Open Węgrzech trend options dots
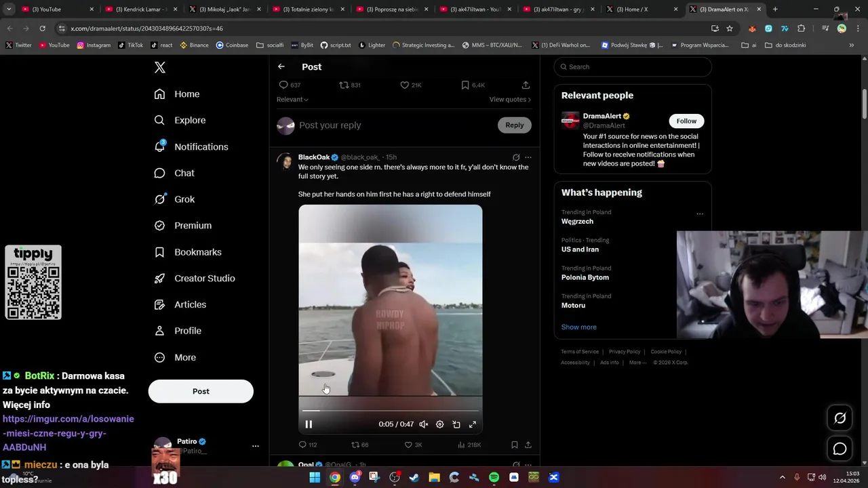This screenshot has width=868, height=488. click(x=700, y=214)
